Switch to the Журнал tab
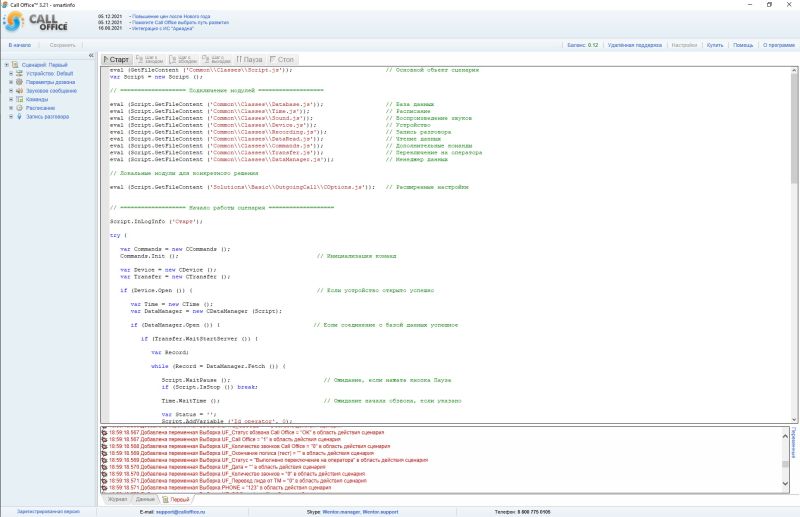Image resolution: width=800 pixels, height=517 pixels. [x=117, y=499]
